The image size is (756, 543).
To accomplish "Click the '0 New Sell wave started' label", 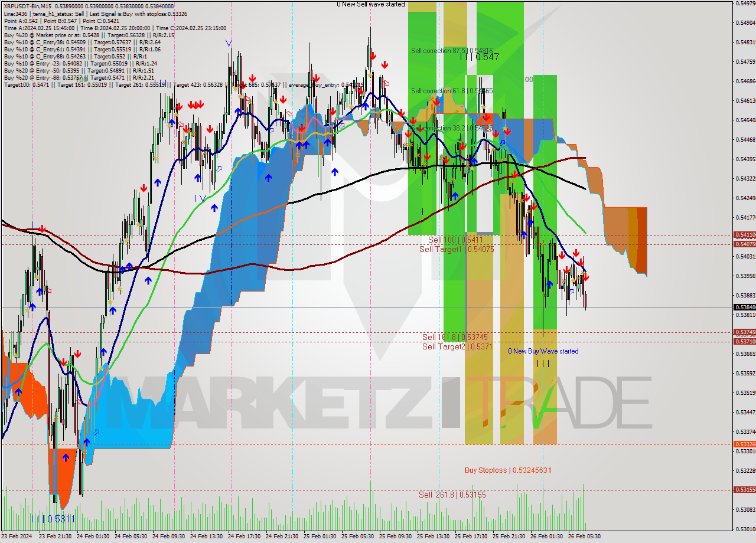I will point(371,4).
